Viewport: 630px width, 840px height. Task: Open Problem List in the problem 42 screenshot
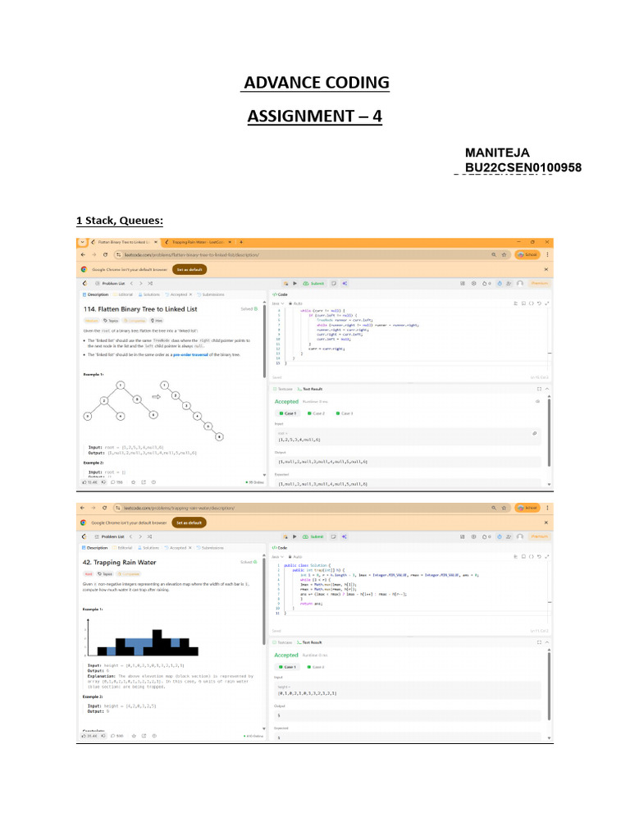coord(109,536)
